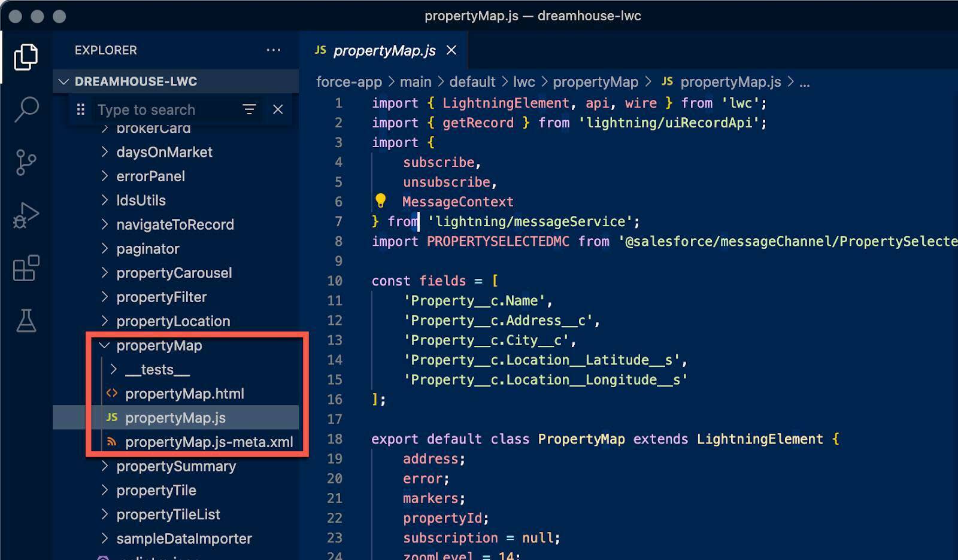Expand the propertyLocation folder
The height and width of the screenshot is (560, 958).
(176, 321)
